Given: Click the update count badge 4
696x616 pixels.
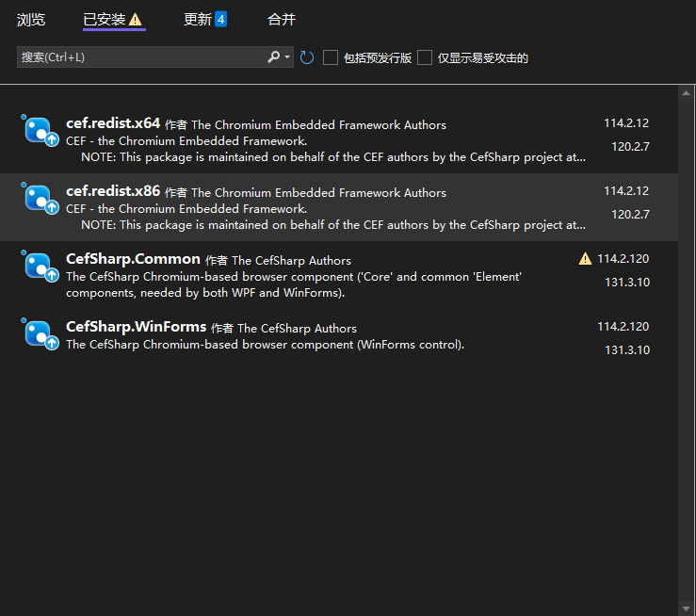Looking at the screenshot, I should 221,20.
